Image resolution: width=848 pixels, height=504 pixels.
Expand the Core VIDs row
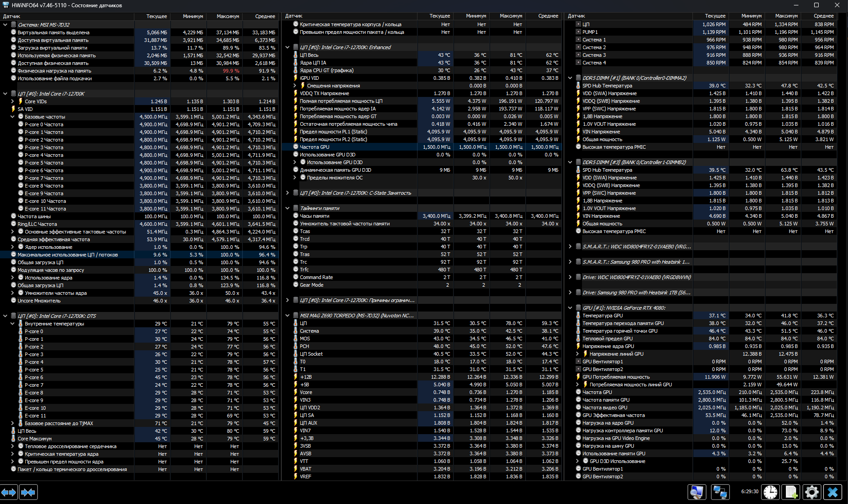coord(13,101)
